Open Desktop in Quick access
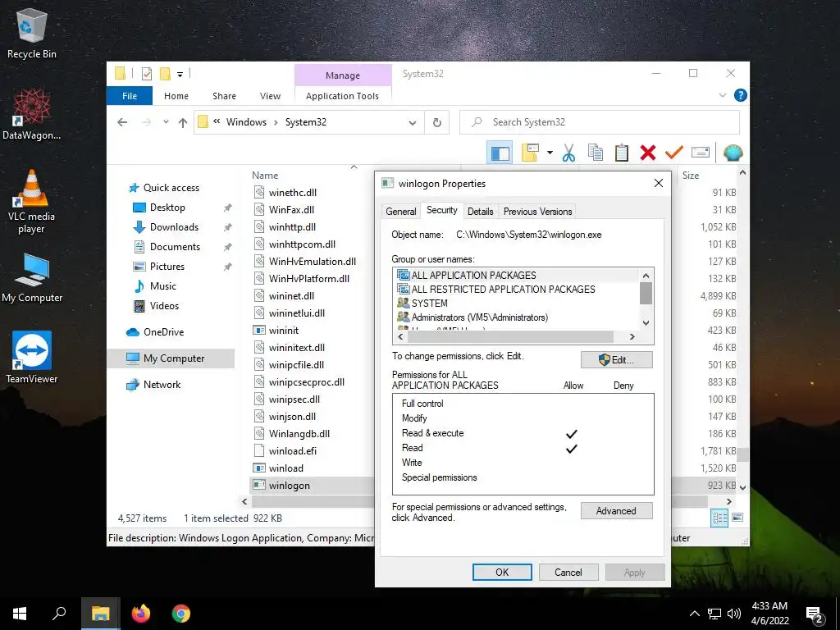Image resolution: width=840 pixels, height=630 pixels. click(167, 208)
